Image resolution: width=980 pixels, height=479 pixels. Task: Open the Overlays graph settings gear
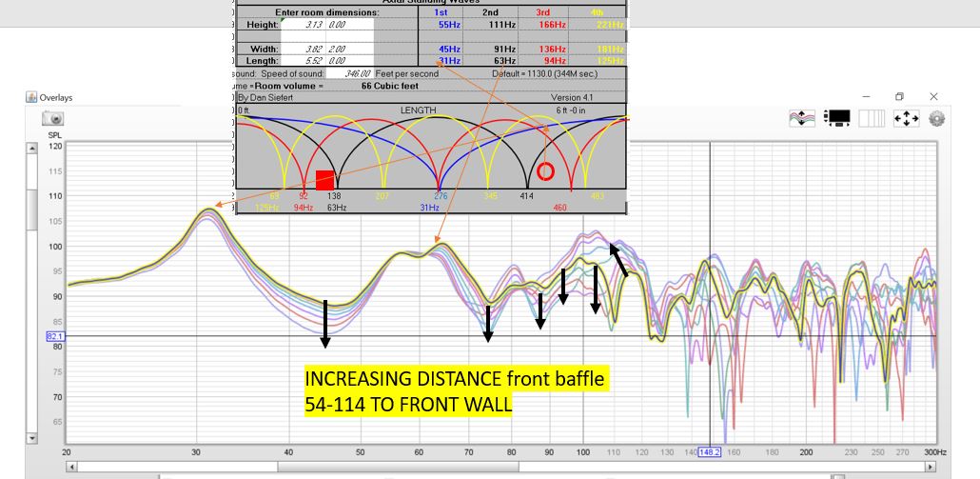pyautogui.click(x=936, y=118)
